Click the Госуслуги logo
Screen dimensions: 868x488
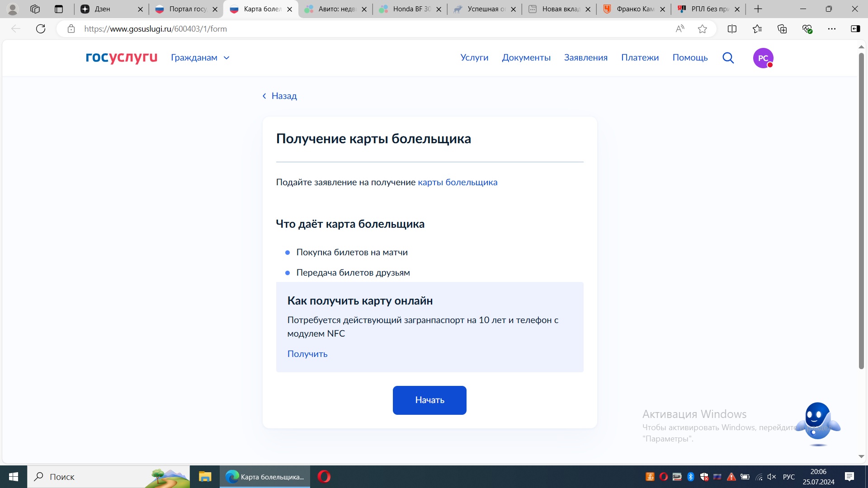coord(122,58)
